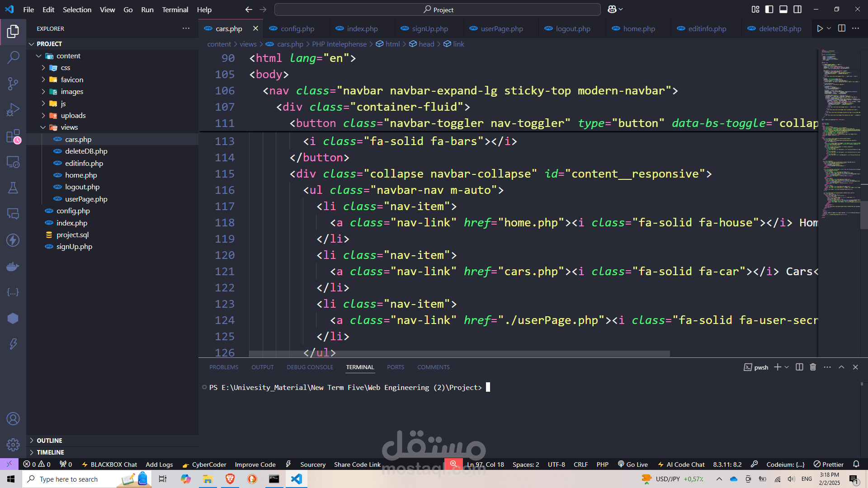Screen dimensions: 868x488
Task: Click the Spaces: 2 indentation setting
Action: 526,465
